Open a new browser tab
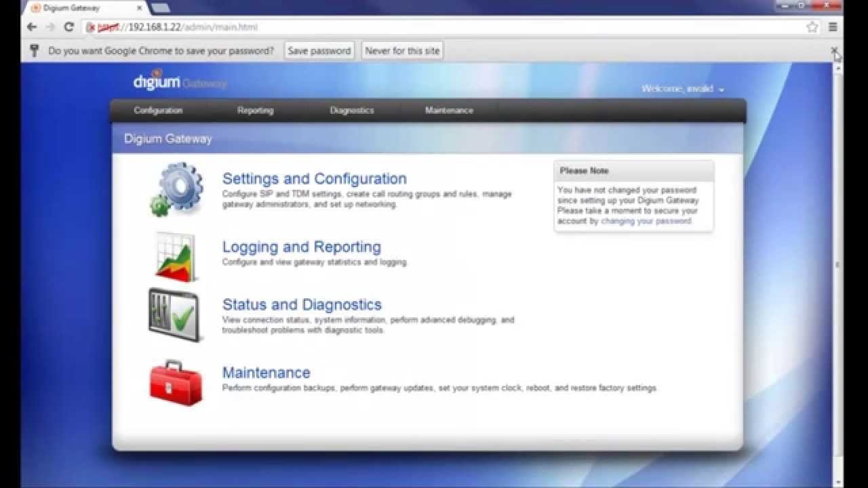The image size is (868, 488). coord(161,8)
